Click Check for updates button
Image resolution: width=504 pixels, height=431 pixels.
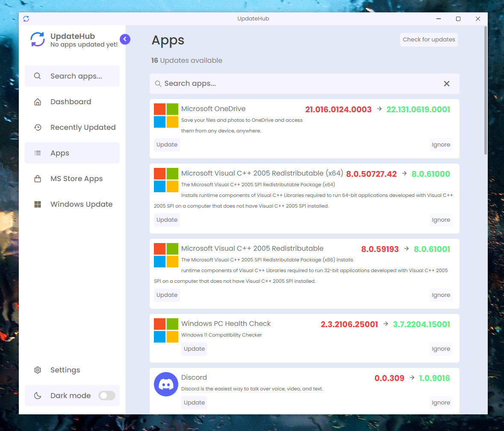tap(429, 39)
